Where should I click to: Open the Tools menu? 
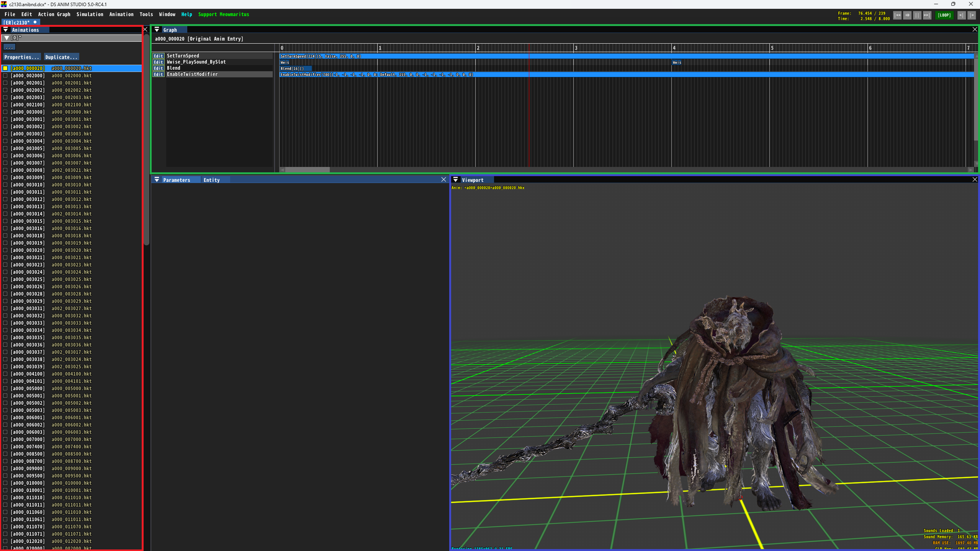(x=146, y=14)
